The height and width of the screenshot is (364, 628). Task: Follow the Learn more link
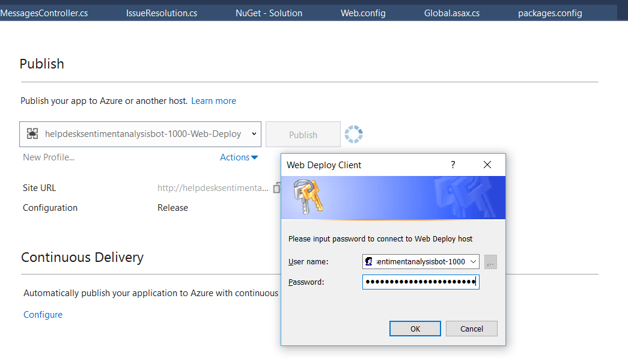click(x=213, y=101)
